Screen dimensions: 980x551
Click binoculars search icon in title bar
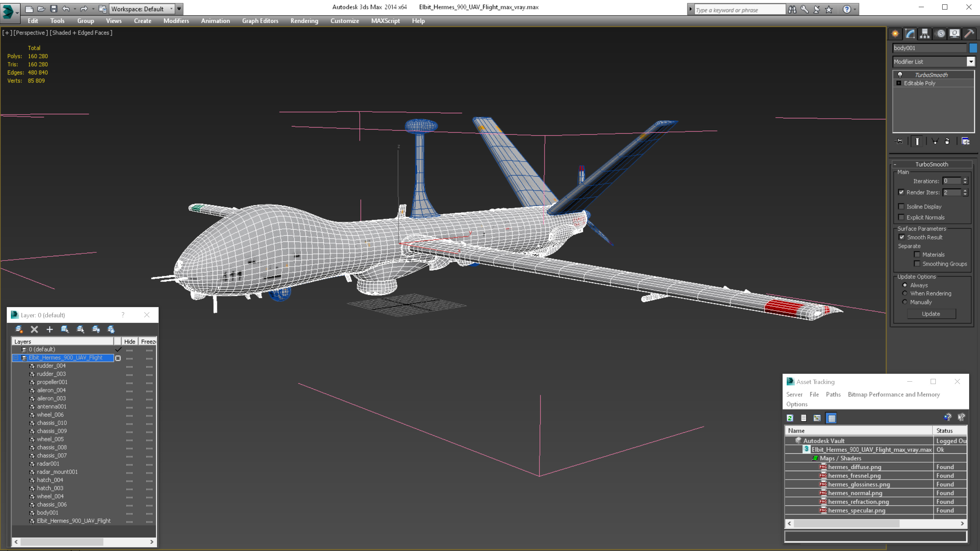tap(792, 9)
